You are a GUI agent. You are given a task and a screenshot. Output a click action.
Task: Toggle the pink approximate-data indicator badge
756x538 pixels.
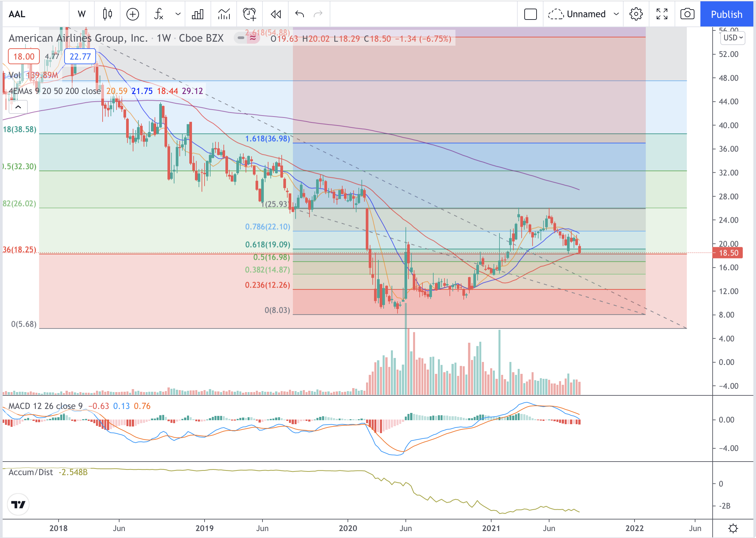253,38
